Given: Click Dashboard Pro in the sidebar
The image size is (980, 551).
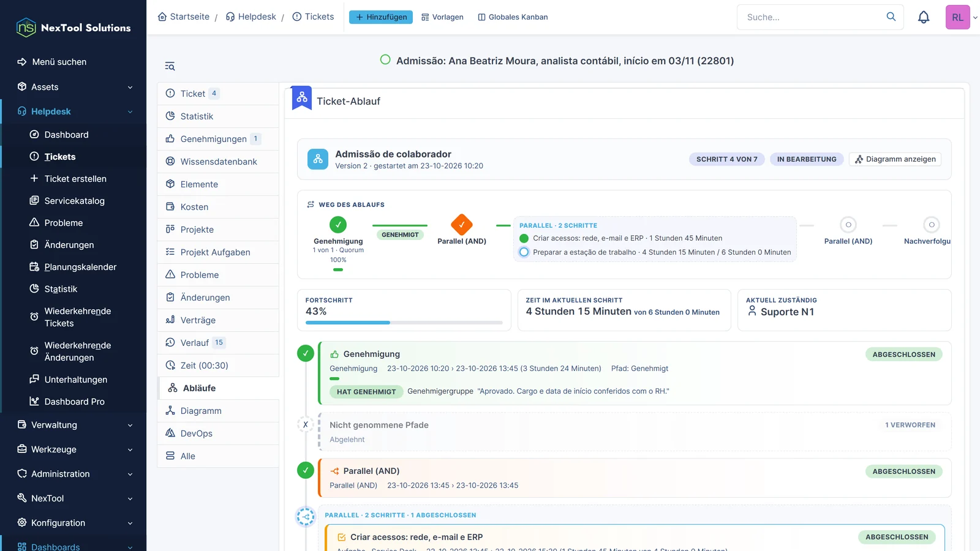Looking at the screenshot, I should tap(74, 402).
